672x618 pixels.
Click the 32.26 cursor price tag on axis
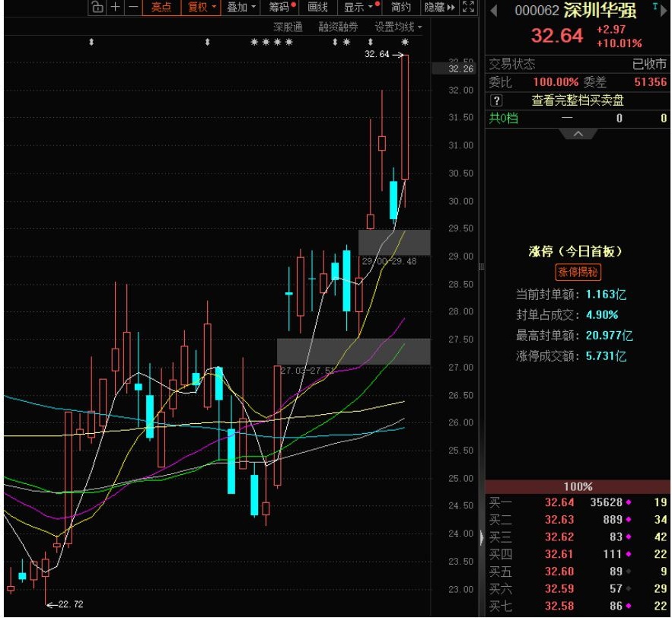(x=454, y=68)
